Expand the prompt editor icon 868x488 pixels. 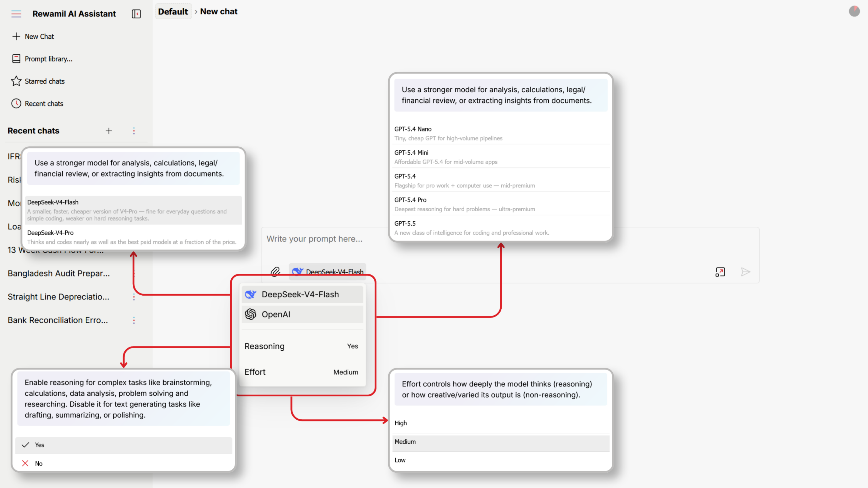(x=720, y=272)
